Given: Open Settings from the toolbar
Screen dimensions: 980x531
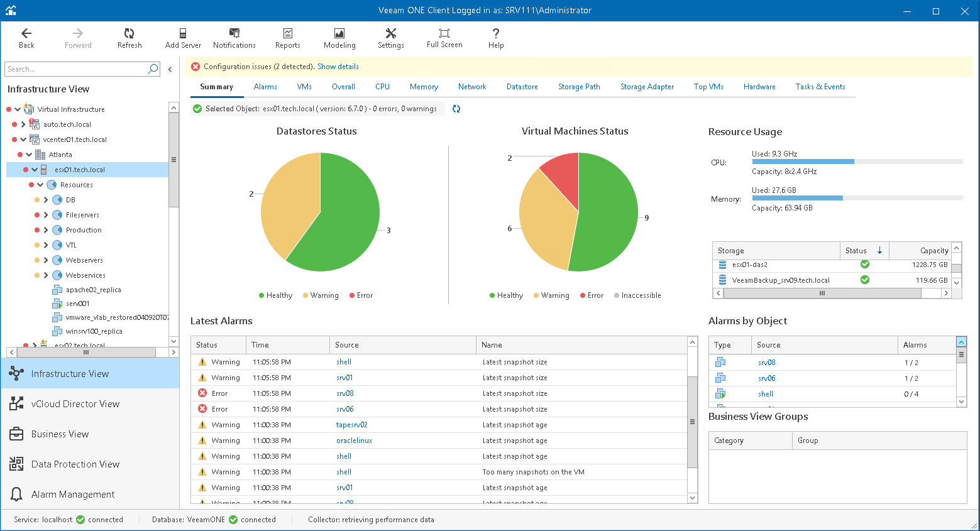Looking at the screenshot, I should (390, 38).
